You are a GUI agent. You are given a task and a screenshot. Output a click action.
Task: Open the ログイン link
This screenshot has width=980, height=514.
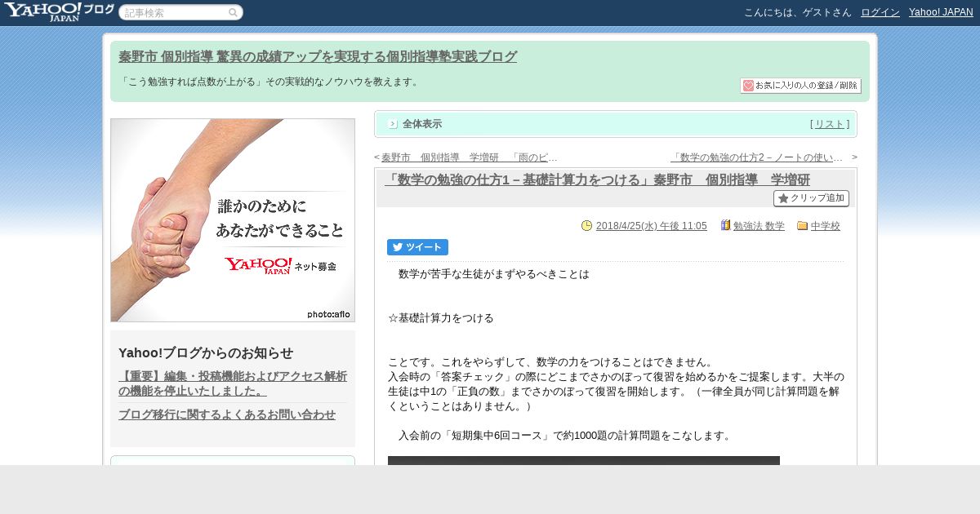pos(880,12)
